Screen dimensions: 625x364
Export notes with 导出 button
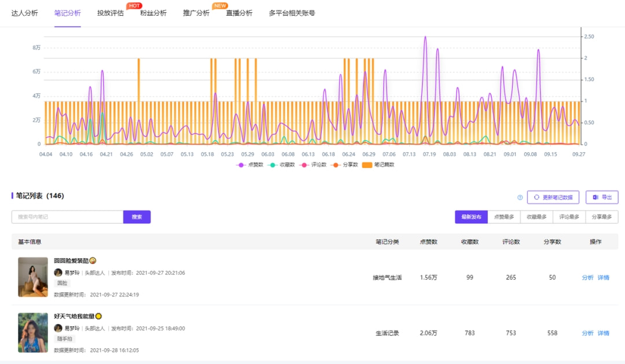click(x=602, y=197)
